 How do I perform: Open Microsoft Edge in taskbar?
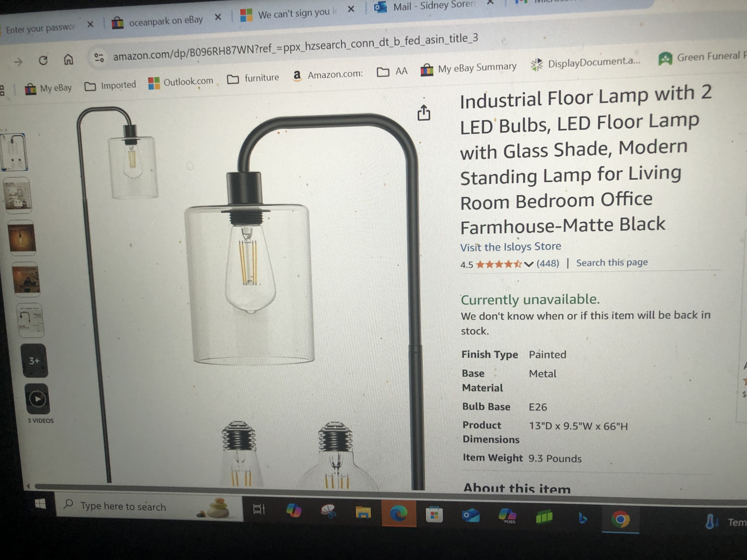399,514
